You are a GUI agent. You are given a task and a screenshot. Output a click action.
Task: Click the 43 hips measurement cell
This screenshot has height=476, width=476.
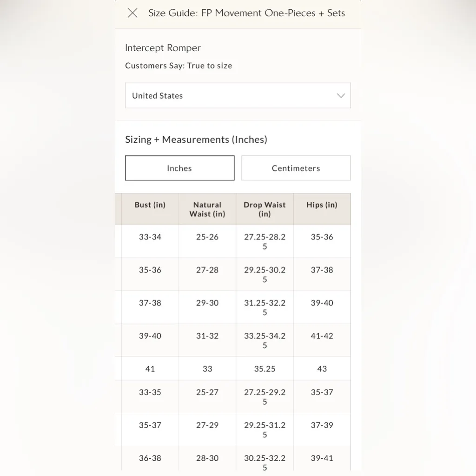(322, 369)
